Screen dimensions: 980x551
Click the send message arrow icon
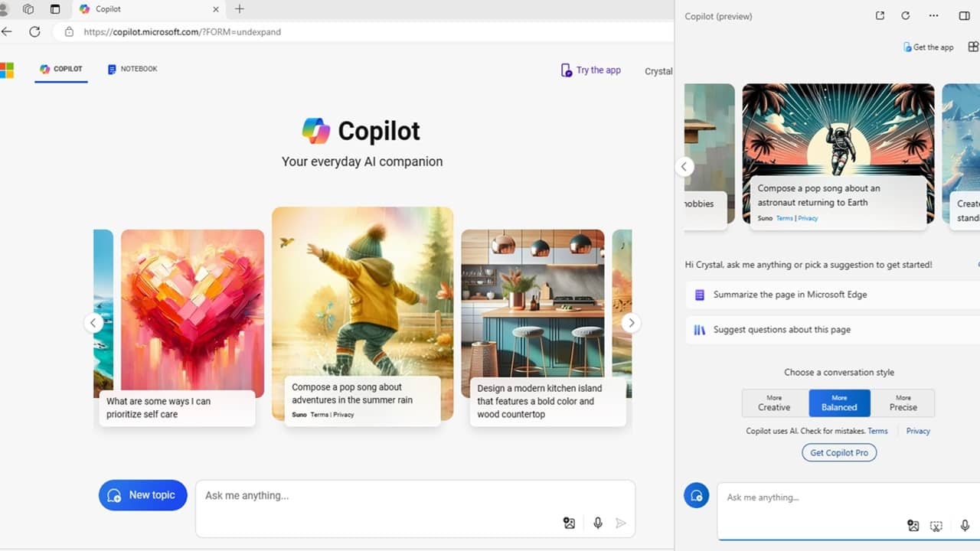(621, 523)
